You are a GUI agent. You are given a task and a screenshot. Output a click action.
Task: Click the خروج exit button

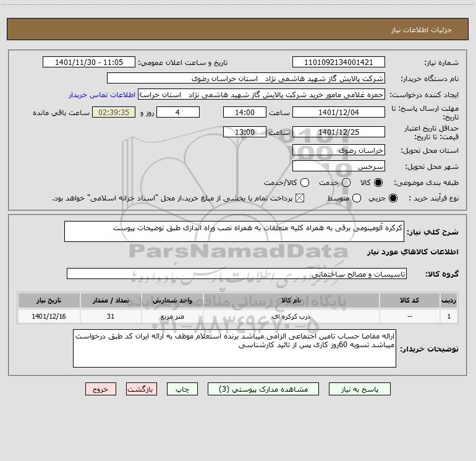click(x=101, y=389)
